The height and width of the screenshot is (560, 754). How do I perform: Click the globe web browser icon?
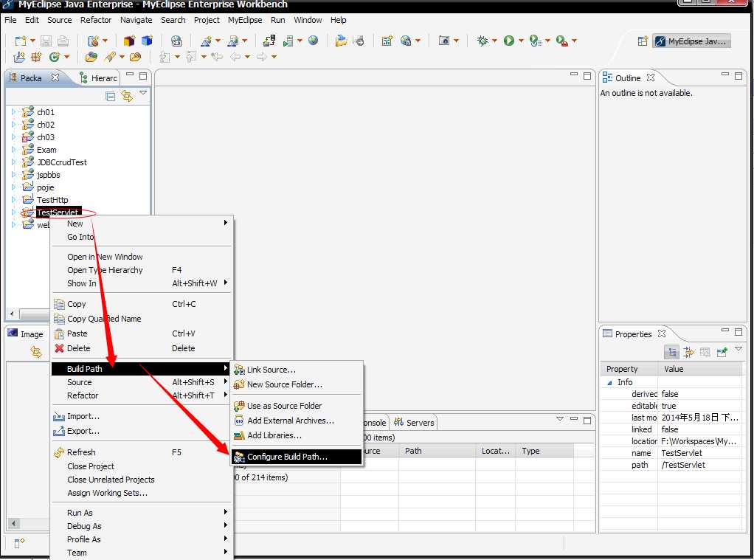[313, 41]
